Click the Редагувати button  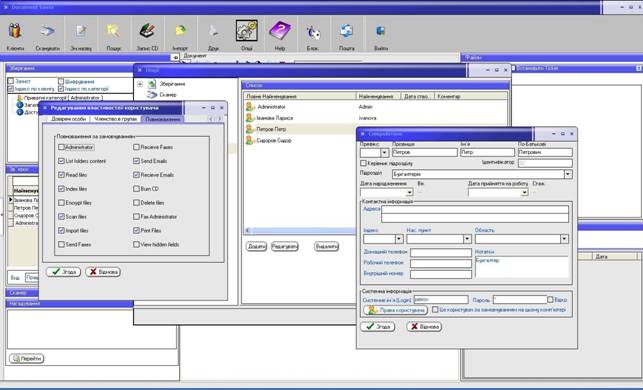point(285,246)
